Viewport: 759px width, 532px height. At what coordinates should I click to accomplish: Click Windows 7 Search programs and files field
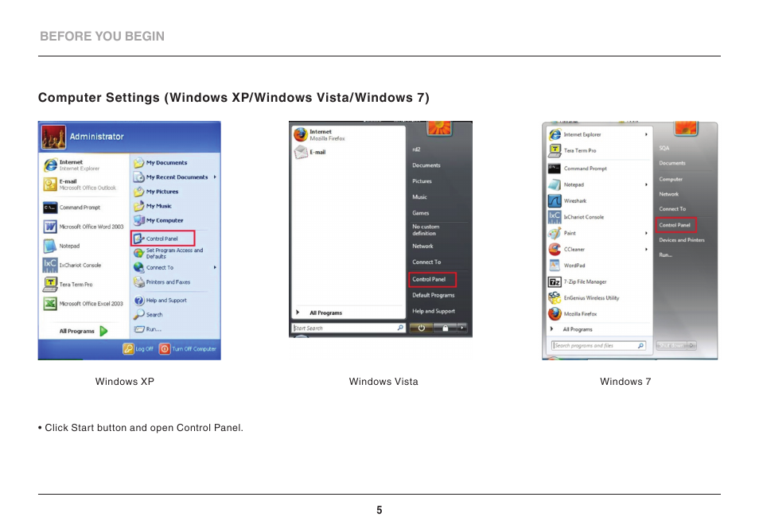pyautogui.click(x=599, y=345)
